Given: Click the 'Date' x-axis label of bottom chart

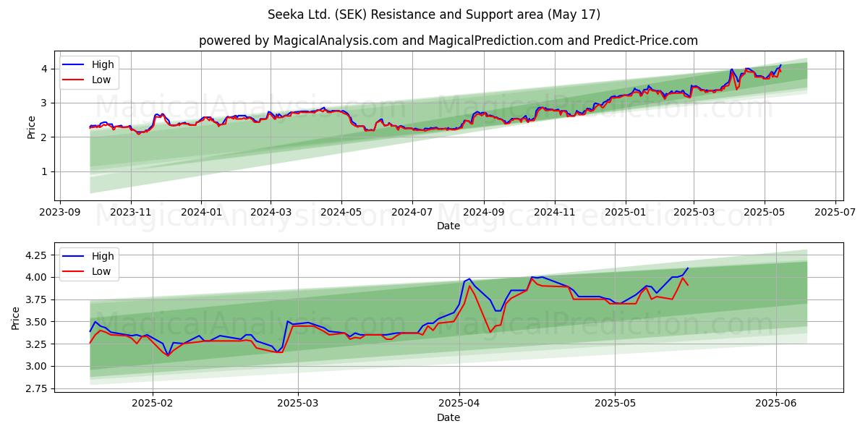Looking at the screenshot, I should (448, 417).
